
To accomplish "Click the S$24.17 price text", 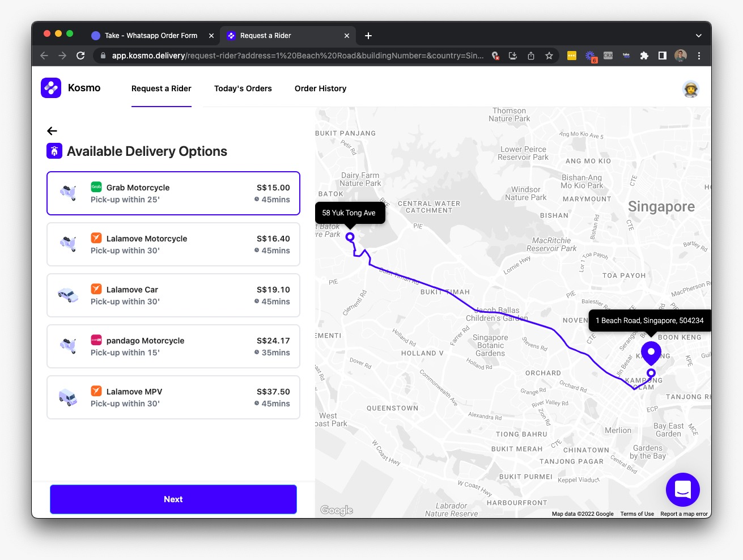I will (273, 341).
